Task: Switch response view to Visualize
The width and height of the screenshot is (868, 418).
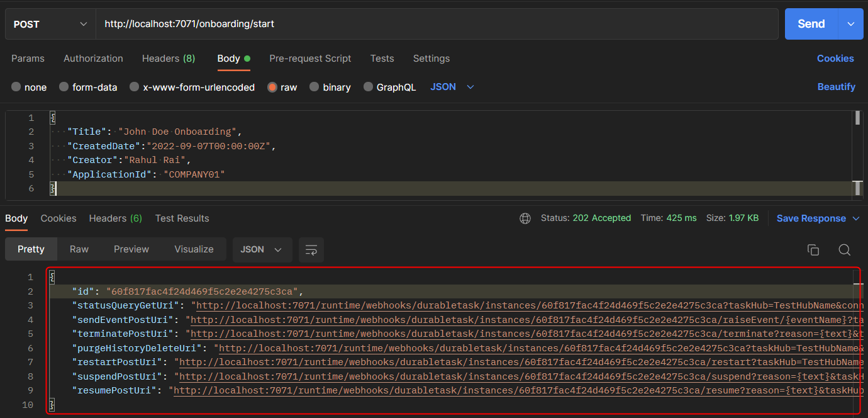Action: tap(194, 249)
